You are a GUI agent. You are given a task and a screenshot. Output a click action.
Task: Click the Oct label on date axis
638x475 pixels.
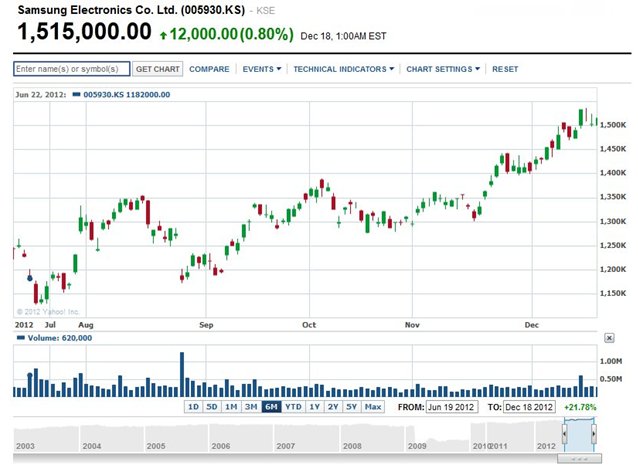coord(309,325)
